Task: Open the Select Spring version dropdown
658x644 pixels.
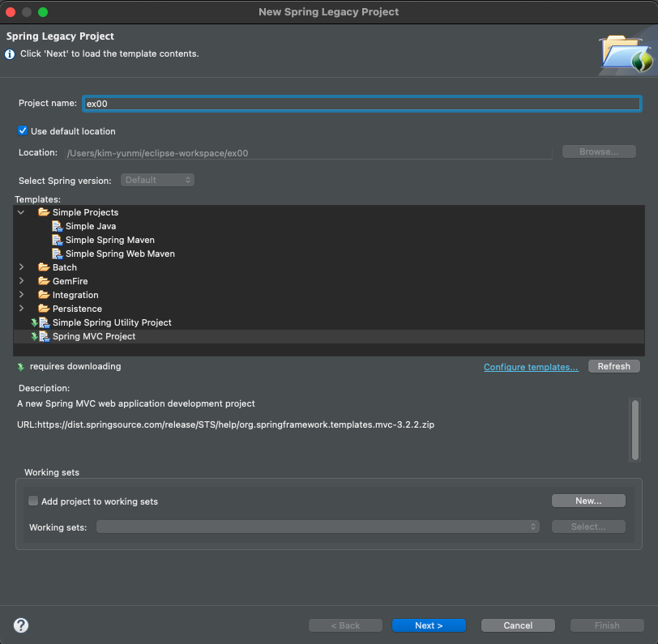Action: (x=157, y=180)
